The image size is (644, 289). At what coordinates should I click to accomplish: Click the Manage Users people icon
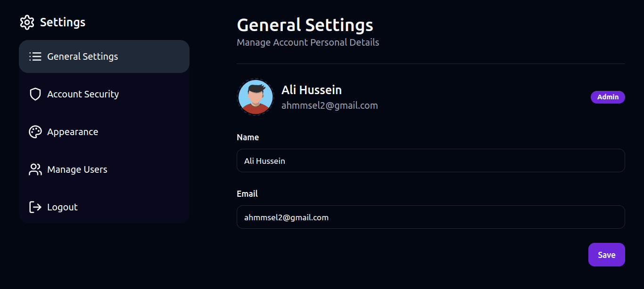35,169
